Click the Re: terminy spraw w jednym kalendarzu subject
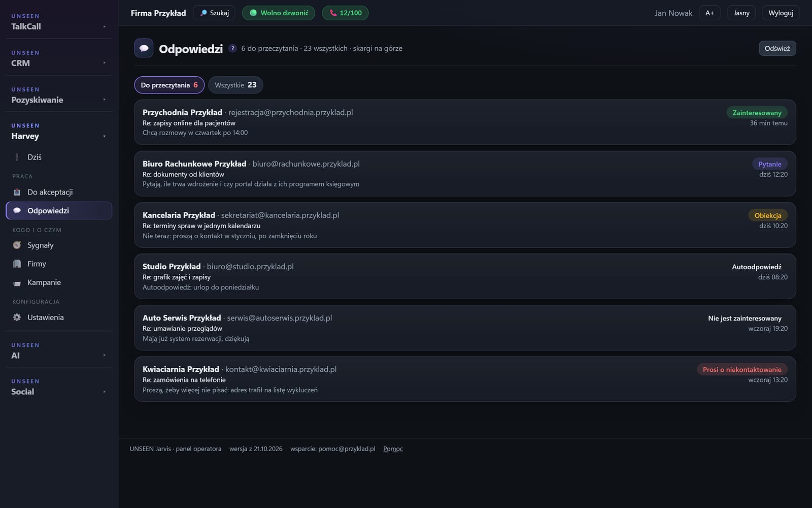Image resolution: width=812 pixels, height=508 pixels. coord(201,226)
